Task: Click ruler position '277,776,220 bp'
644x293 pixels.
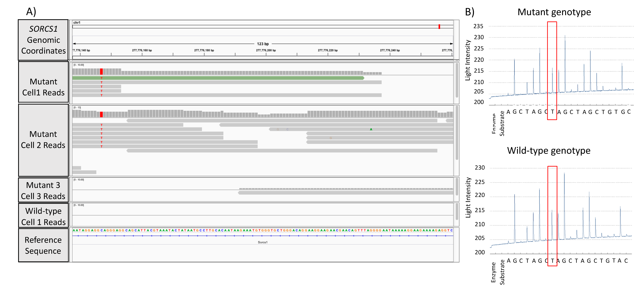Action: (328, 50)
